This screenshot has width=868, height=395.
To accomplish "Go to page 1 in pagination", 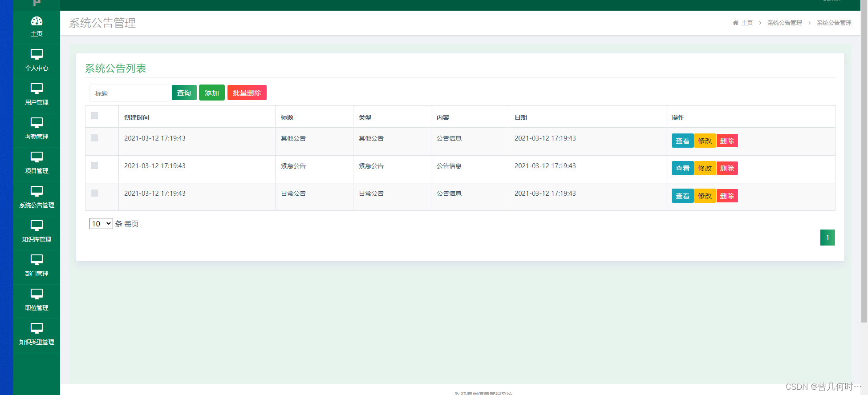I will point(827,238).
